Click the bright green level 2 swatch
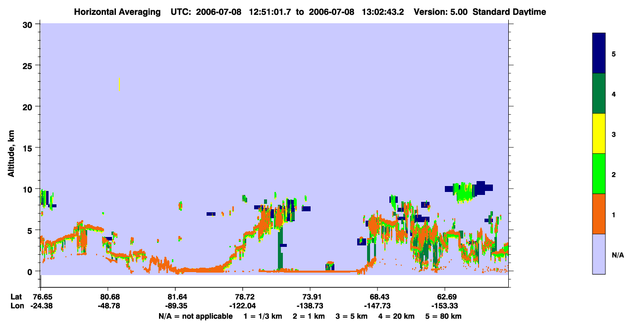Image resolution: width=644 pixels, height=330 pixels. [x=599, y=174]
